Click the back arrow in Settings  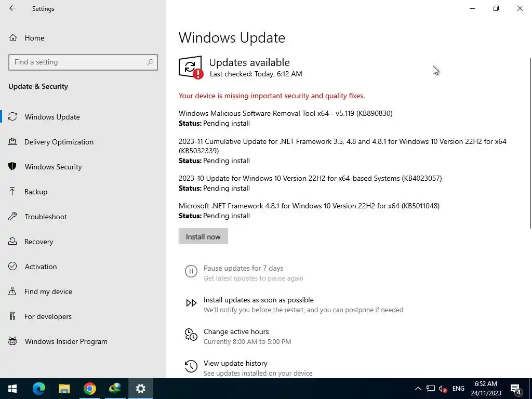click(x=12, y=8)
